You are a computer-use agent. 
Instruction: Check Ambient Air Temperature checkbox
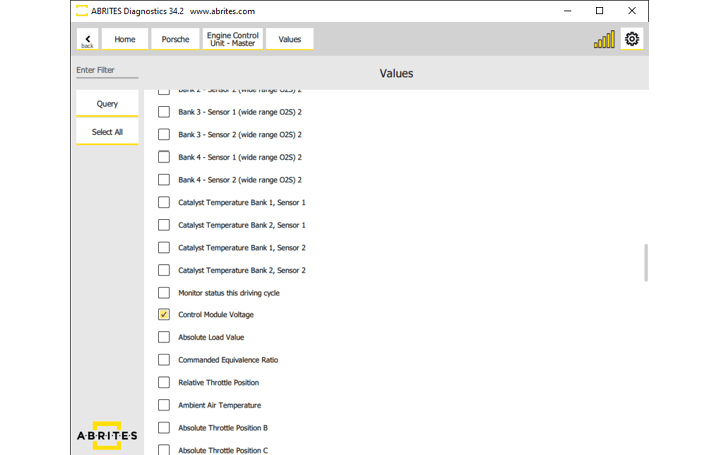[x=164, y=405]
